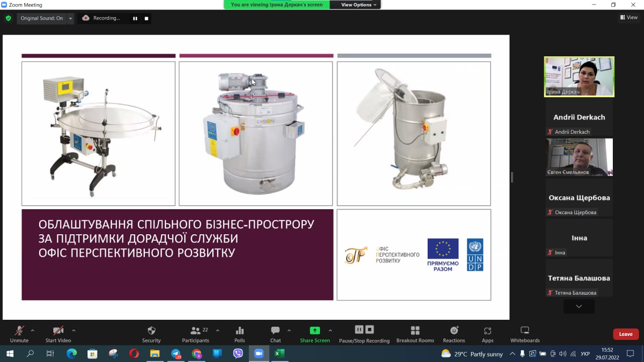Image resolution: width=644 pixels, height=362 pixels.
Task: Open the View menu top right
Action: coord(628,17)
